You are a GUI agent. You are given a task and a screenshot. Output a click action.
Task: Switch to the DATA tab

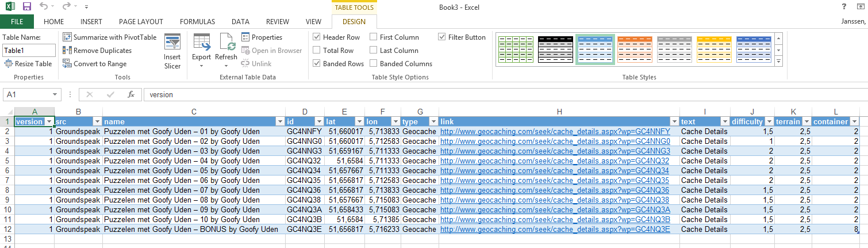tap(240, 22)
